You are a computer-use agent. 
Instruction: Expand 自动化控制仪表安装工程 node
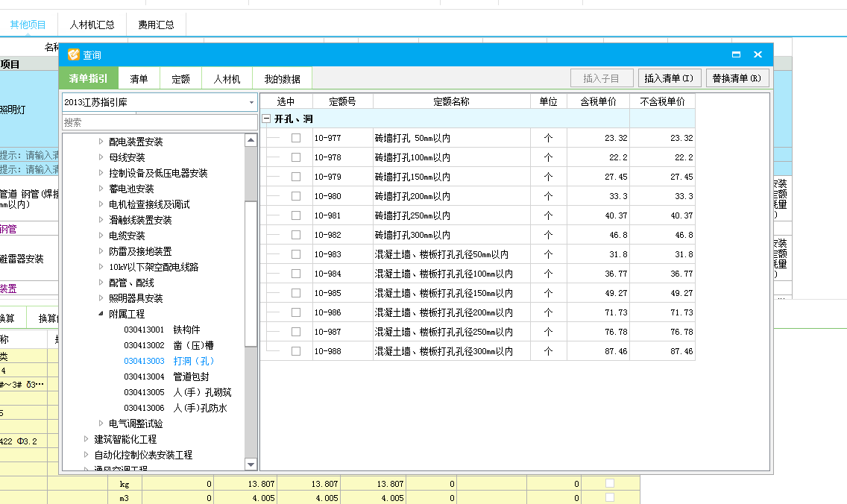(86, 455)
